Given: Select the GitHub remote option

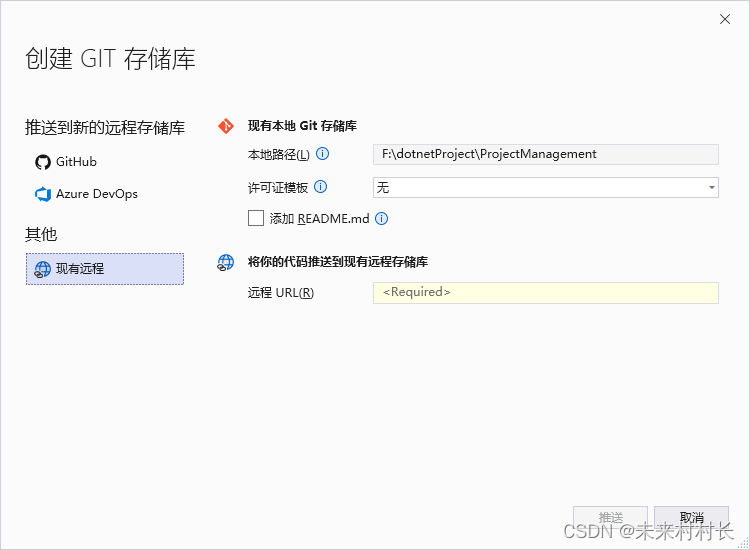Looking at the screenshot, I should click(x=66, y=162).
